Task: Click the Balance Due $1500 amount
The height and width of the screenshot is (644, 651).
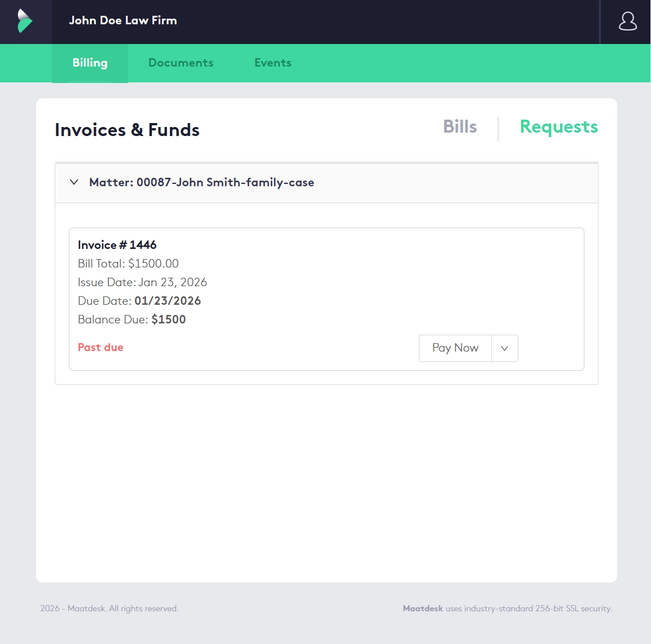Action: (168, 319)
